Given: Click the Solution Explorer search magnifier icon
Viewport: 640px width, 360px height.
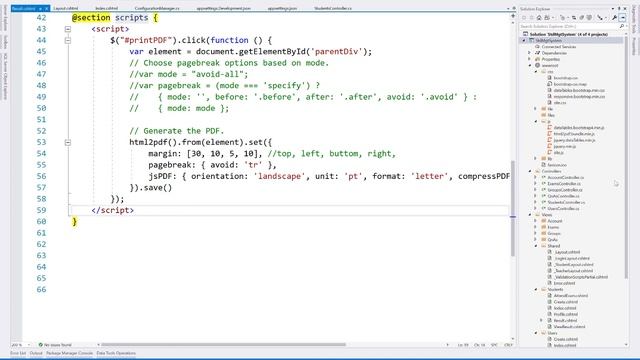Looking at the screenshot, I should point(622,26).
